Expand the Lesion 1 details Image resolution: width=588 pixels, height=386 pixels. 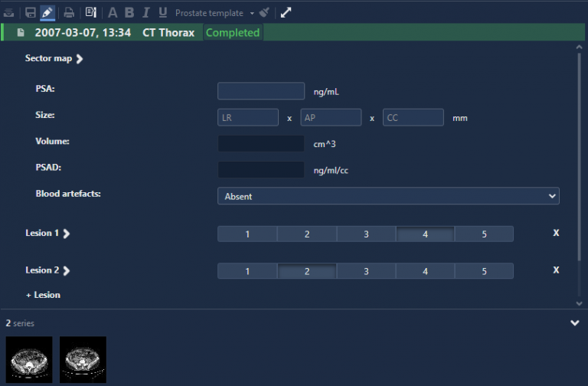[67, 234]
